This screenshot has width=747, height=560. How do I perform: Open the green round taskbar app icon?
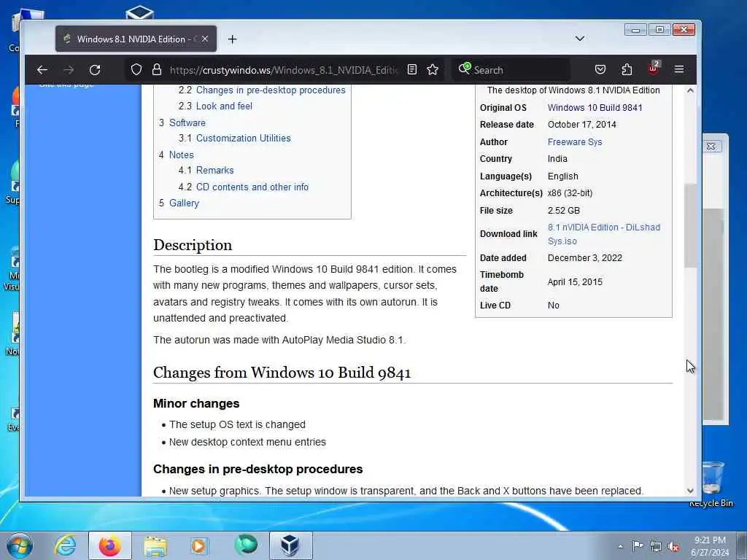point(246,545)
